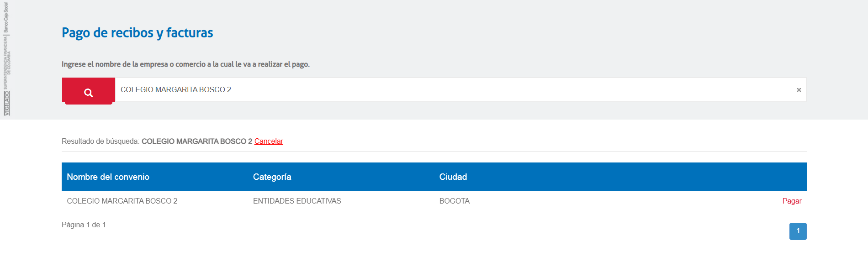Click the Cancelar link
This screenshot has width=868, height=267.
pos(269,141)
